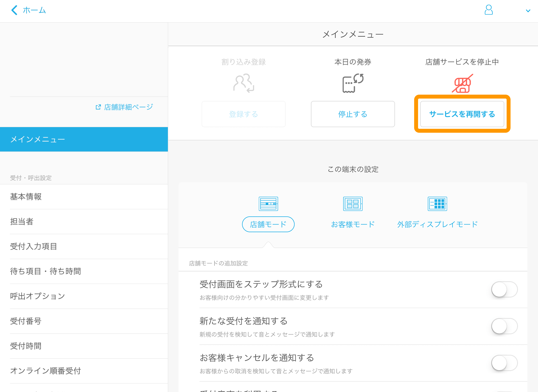The height and width of the screenshot is (392, 538).
Task: Select the 外部ディスプレイモード icon
Action: pyautogui.click(x=437, y=204)
